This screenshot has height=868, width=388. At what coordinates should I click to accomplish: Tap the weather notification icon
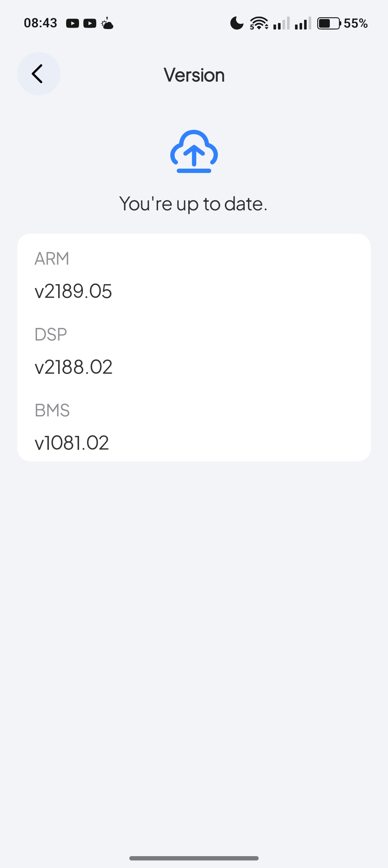107,24
